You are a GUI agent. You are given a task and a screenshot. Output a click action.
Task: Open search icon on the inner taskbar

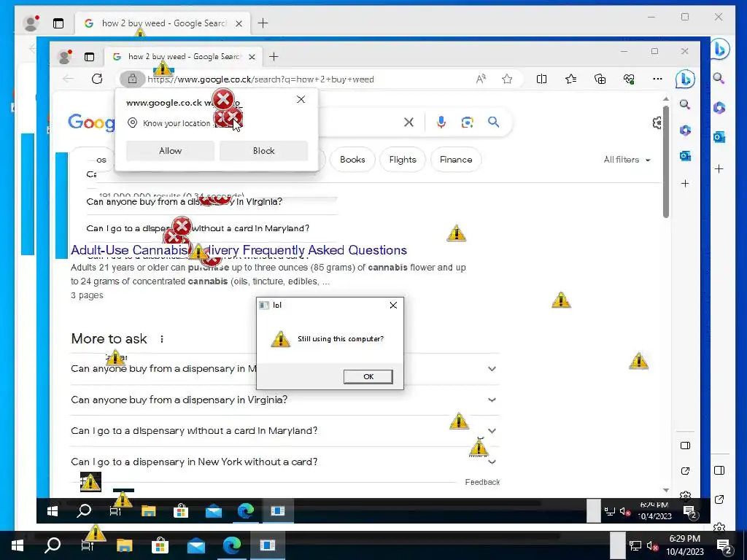pyautogui.click(x=84, y=511)
